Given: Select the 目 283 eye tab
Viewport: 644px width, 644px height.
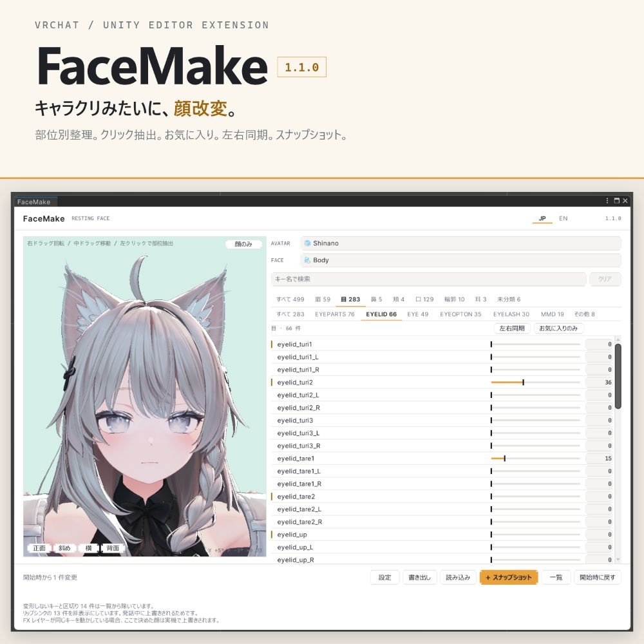Looking at the screenshot, I should [350, 299].
